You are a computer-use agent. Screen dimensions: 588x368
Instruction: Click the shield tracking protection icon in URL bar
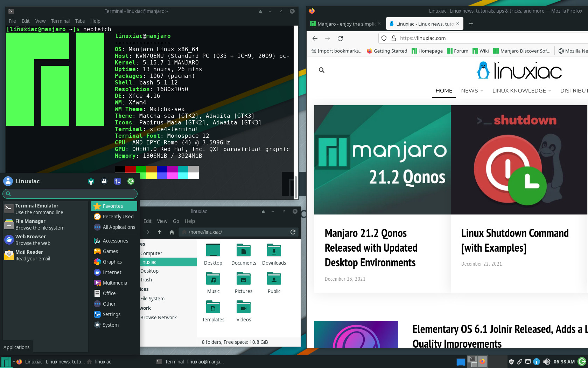tap(384, 38)
